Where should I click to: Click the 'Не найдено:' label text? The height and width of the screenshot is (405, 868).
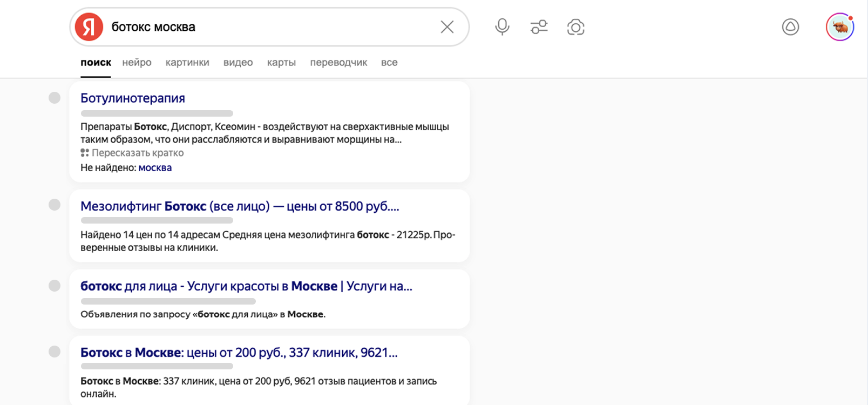tap(108, 167)
